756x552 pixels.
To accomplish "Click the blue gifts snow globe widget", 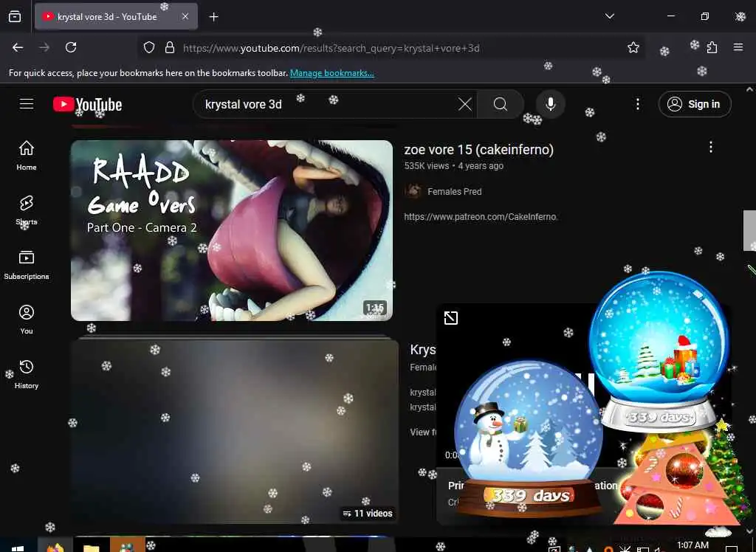I will [659, 352].
